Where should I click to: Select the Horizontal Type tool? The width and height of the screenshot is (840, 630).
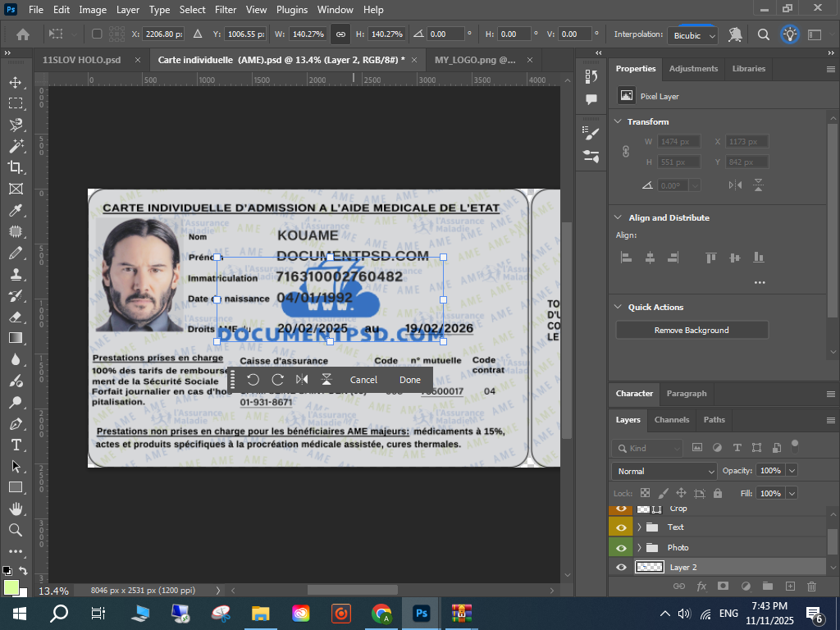pyautogui.click(x=15, y=445)
